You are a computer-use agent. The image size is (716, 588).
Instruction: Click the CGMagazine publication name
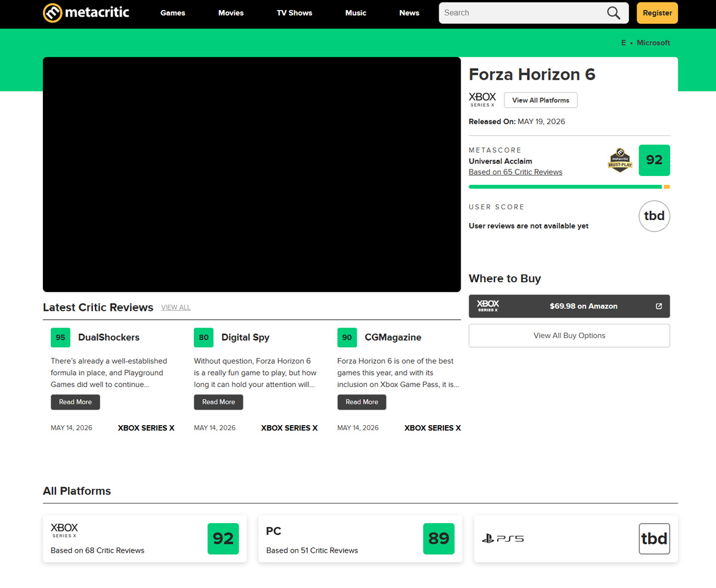(393, 338)
